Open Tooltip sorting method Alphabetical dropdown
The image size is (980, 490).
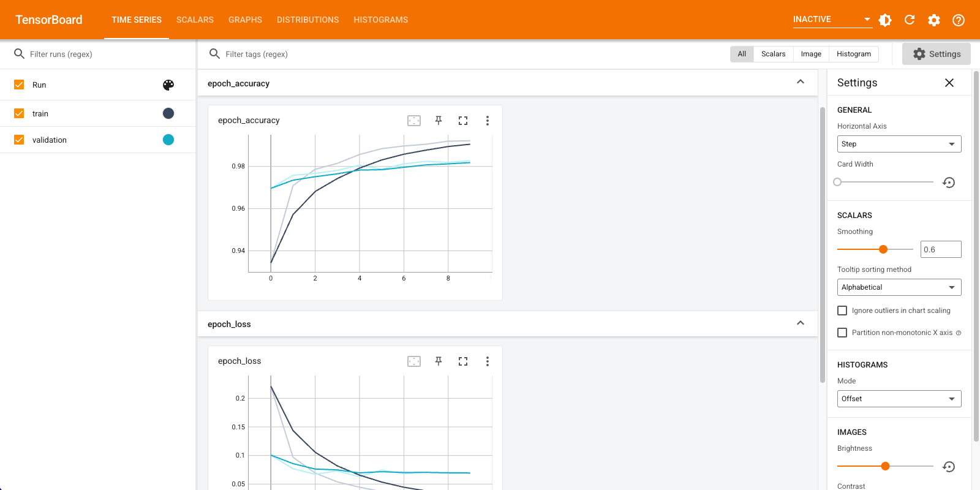(899, 287)
